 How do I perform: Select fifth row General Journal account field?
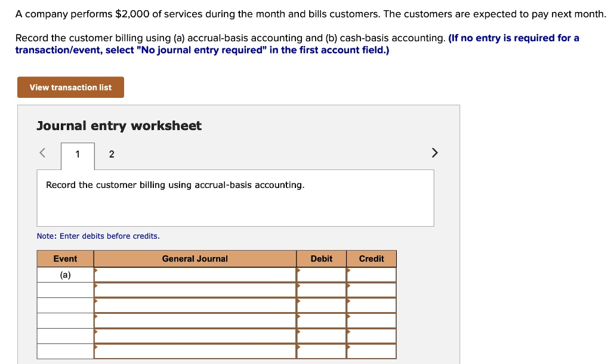coord(195,336)
